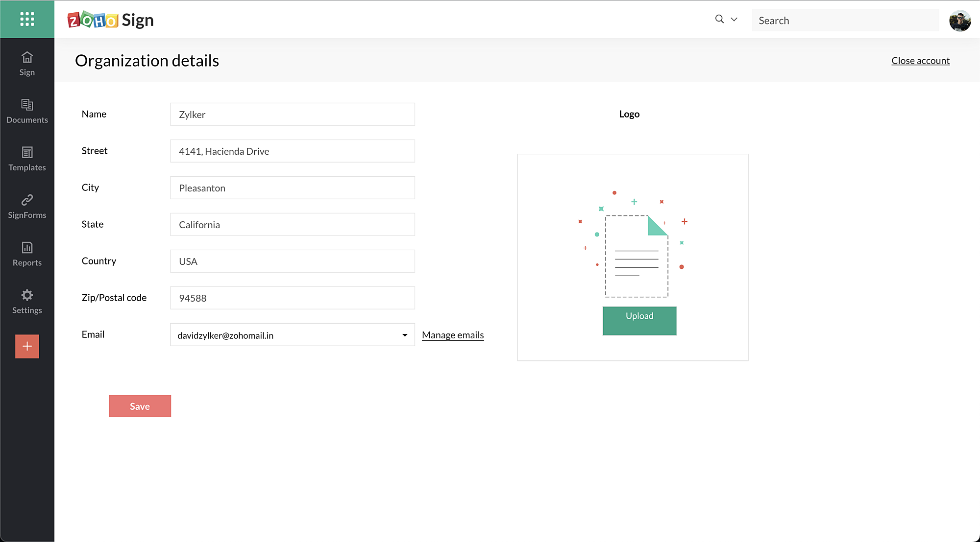
Task: Click the red plus create button
Action: [27, 346]
